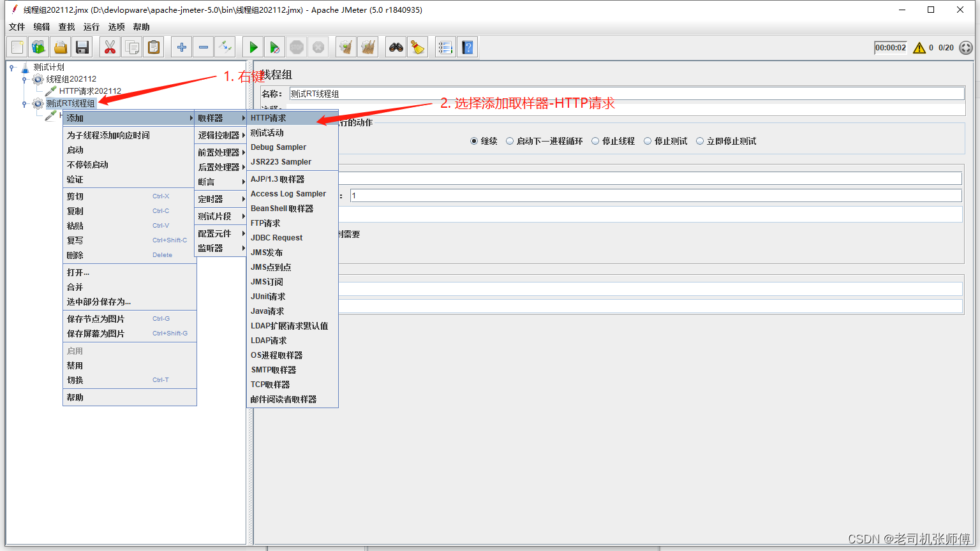
Task: Collapse all nodes with minus icon
Action: pos(204,47)
